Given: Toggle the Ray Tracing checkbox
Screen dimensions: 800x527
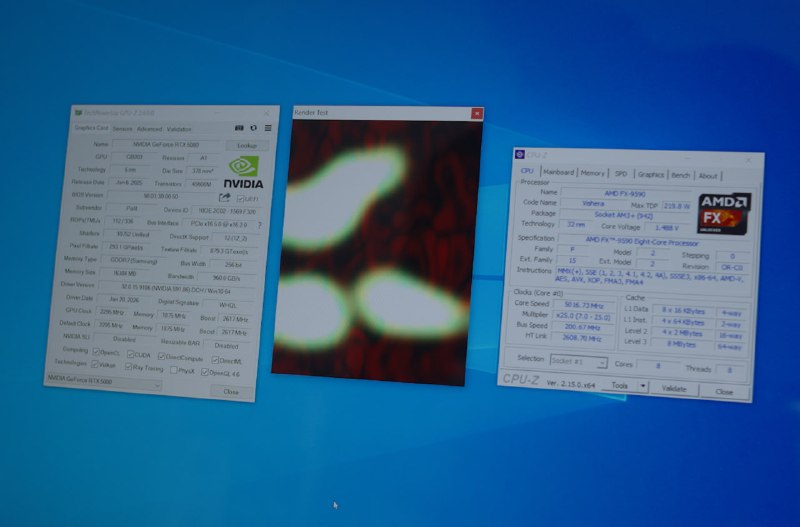Looking at the screenshot, I should coord(130,367).
